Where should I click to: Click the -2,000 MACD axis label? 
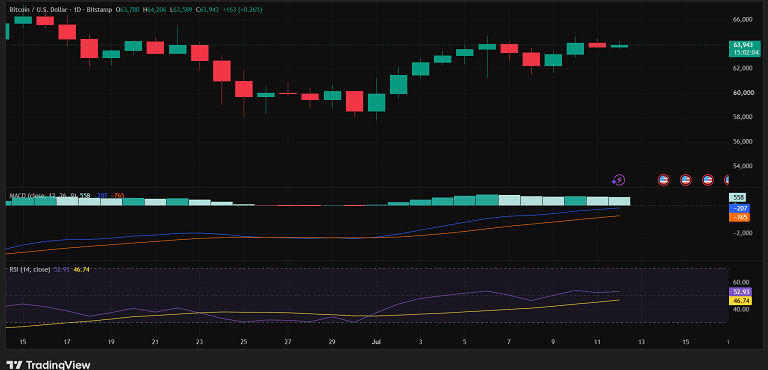click(742, 233)
